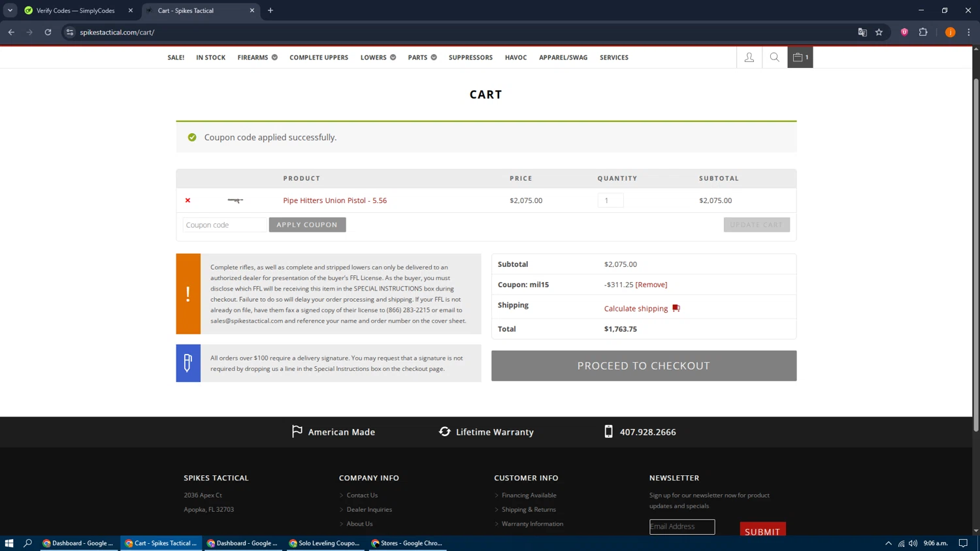This screenshot has width=980, height=551.
Task: Click the taskbar clock showing 9:06 a.m.
Action: point(936,543)
